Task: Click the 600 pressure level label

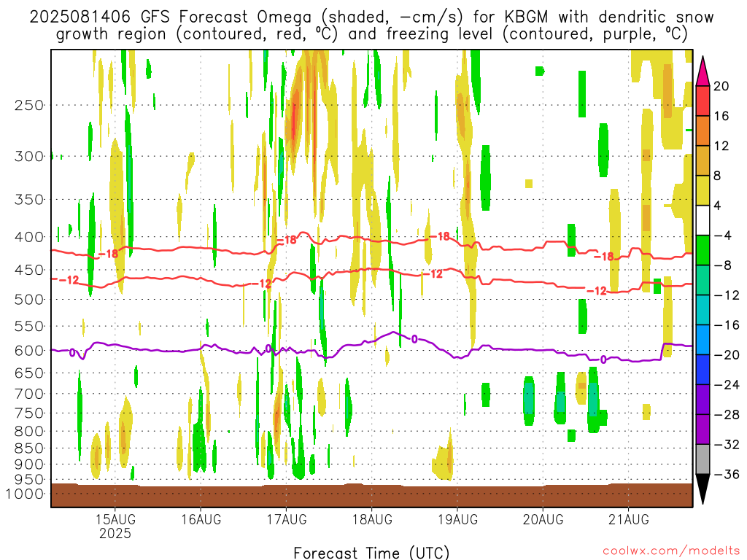Action: (x=29, y=351)
